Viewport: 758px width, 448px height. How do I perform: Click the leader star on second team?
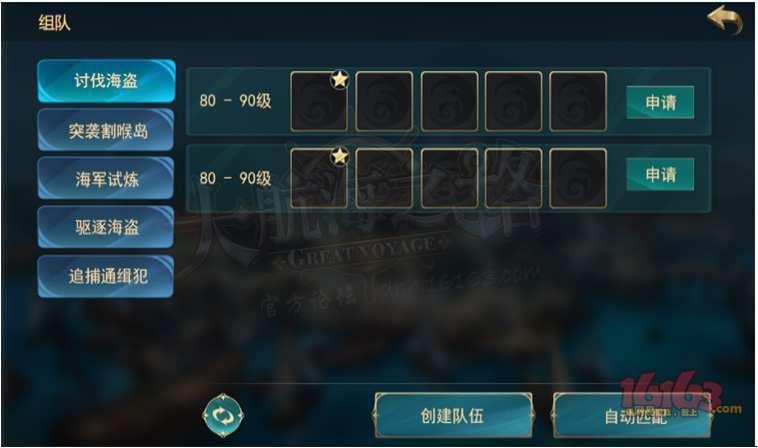[340, 156]
